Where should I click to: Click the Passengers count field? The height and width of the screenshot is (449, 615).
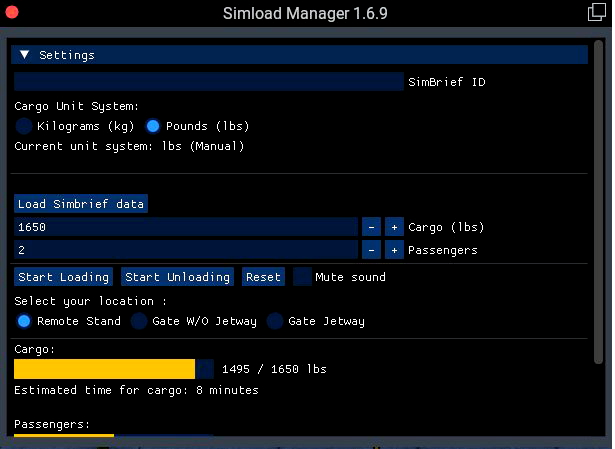point(186,250)
